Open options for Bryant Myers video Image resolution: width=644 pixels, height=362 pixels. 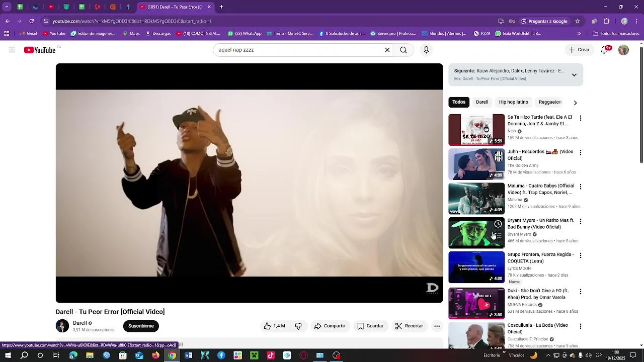(581, 221)
